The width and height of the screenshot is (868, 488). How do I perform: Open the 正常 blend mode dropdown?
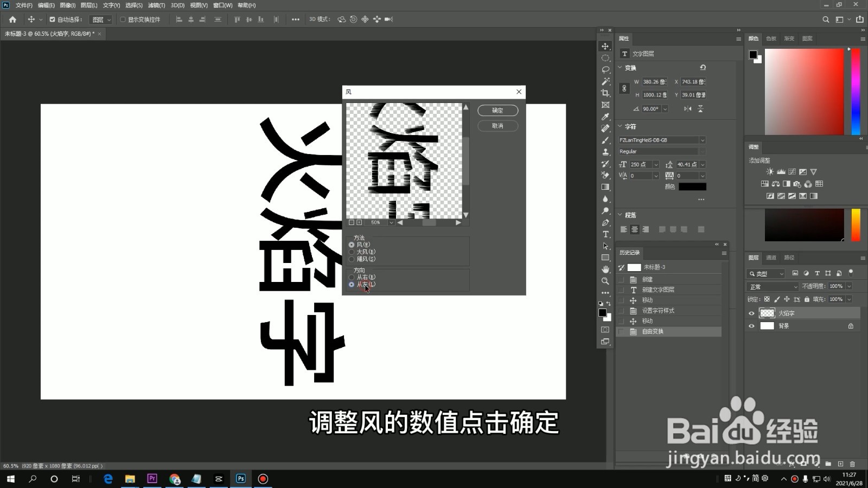pyautogui.click(x=772, y=286)
